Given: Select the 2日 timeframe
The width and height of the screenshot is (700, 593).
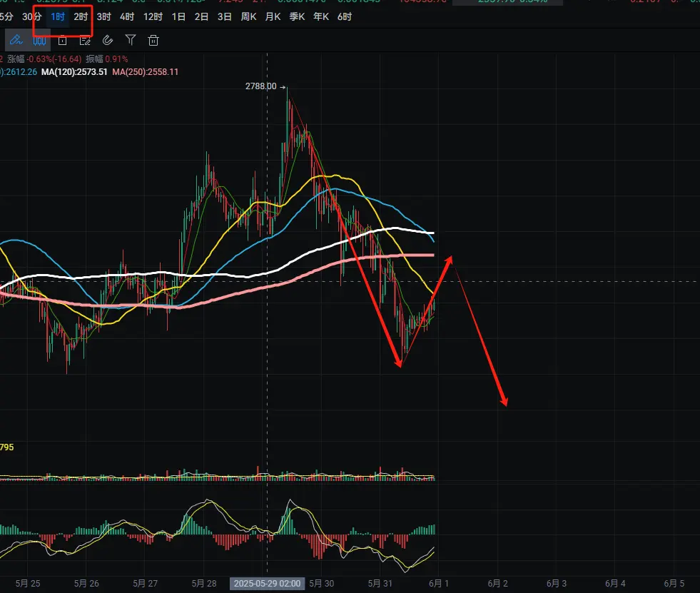Looking at the screenshot, I should point(201,17).
